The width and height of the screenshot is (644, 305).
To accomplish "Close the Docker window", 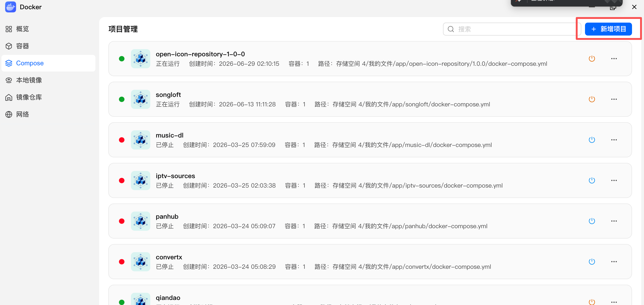I will (634, 7).
